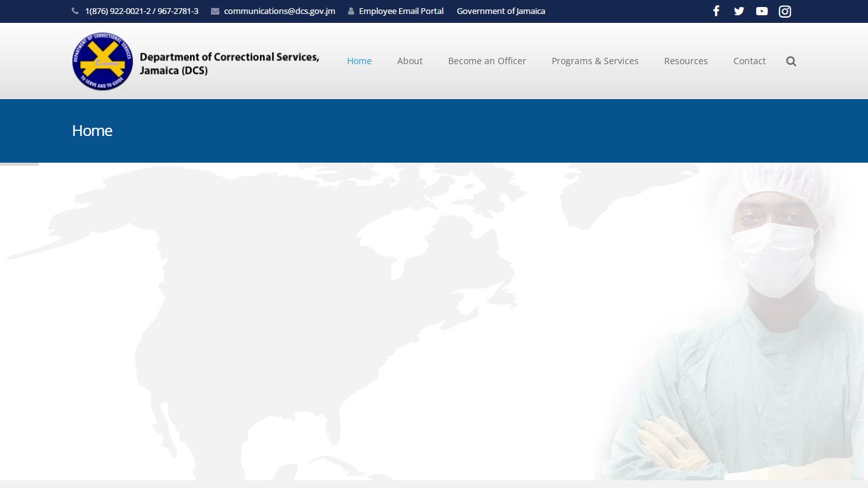
Task: Open the Facebook social icon
Action: [716, 11]
